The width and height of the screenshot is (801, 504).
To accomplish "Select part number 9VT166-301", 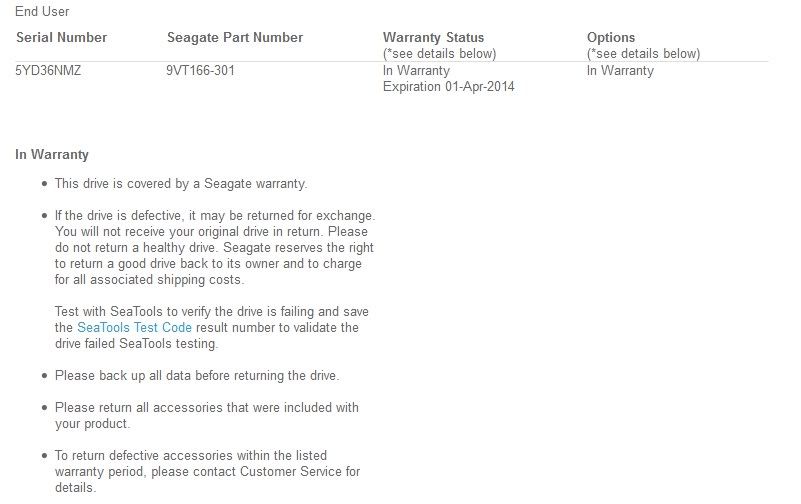I will [x=200, y=70].
